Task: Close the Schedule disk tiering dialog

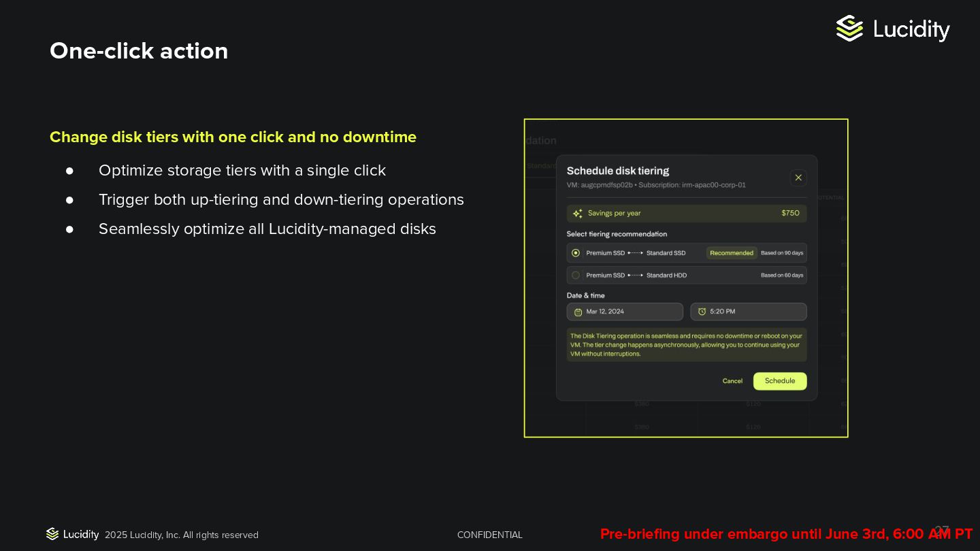Action: click(798, 178)
